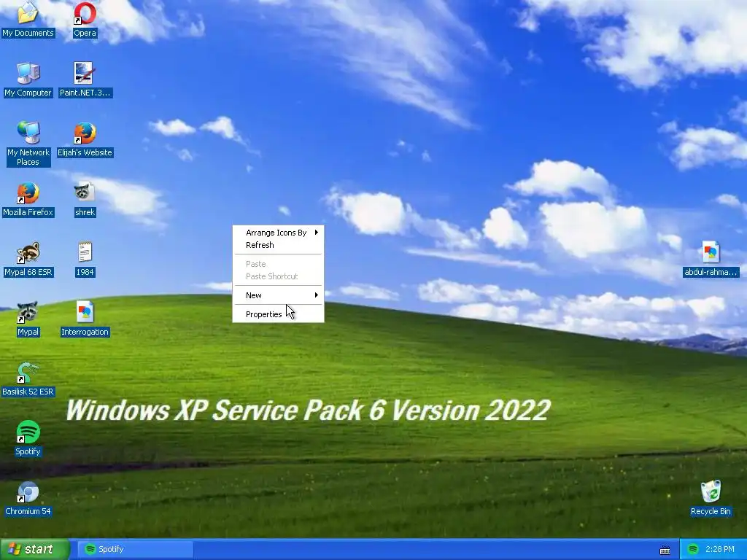Viewport: 747px width, 560px height.
Task: Select the shrek file icon
Action: pyautogui.click(x=85, y=199)
